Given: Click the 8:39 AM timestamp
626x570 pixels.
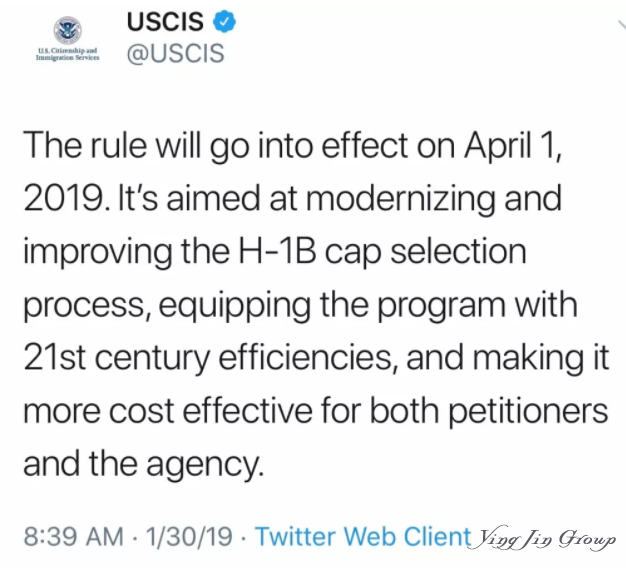Looking at the screenshot, I should click(x=73, y=536).
